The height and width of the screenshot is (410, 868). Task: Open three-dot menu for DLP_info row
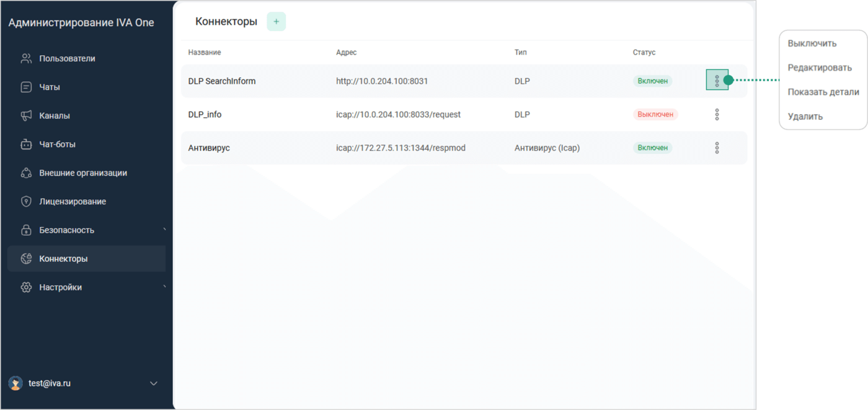point(717,115)
